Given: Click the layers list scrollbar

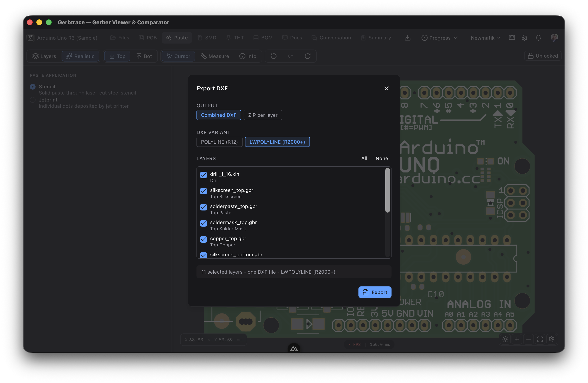Looking at the screenshot, I should coord(387,190).
